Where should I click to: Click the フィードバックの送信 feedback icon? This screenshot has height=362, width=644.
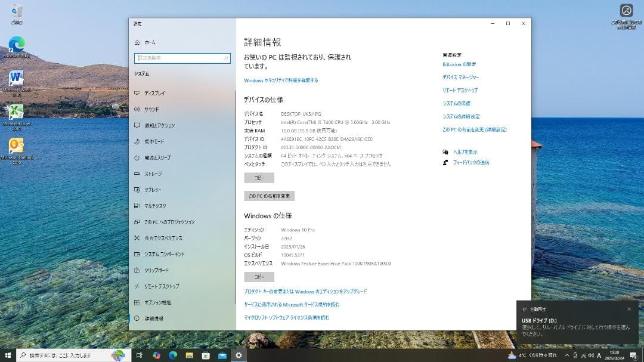pyautogui.click(x=445, y=162)
